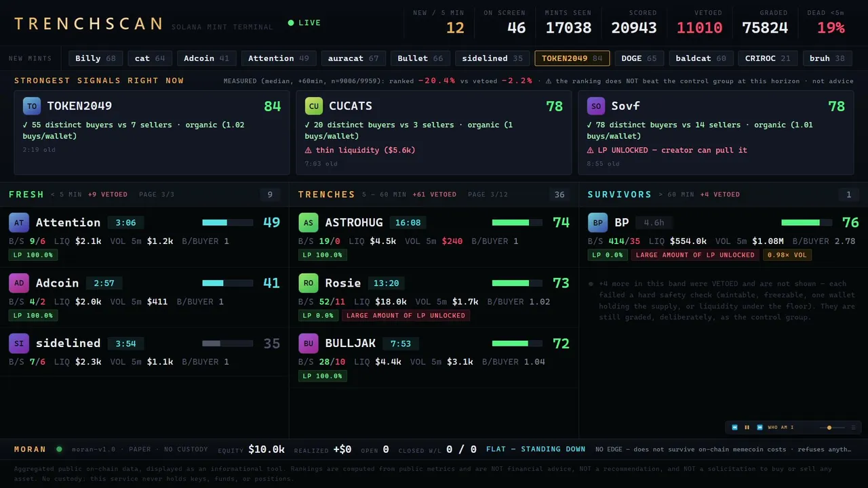Viewport: 868px width, 488px height.
Task: Click FRESH column PAGE 3/3 indicator
Action: tap(157, 195)
